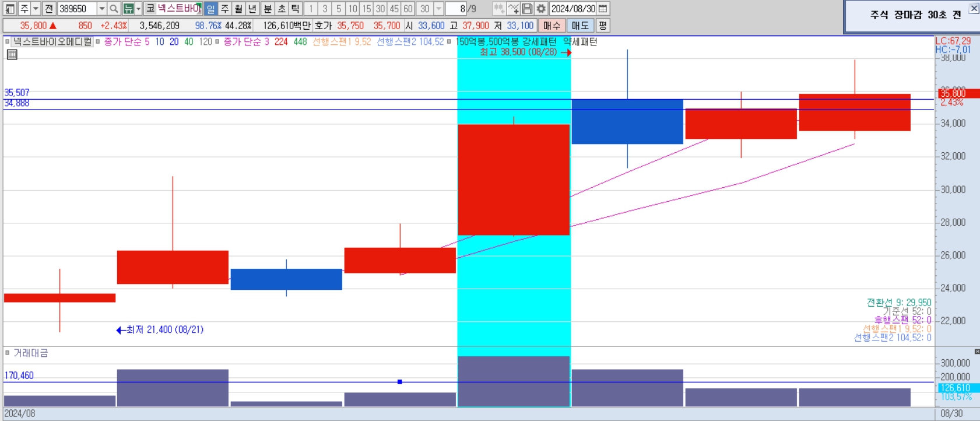Click the volume value 3,546,209
Screen dimensions: 980x421
160,26
